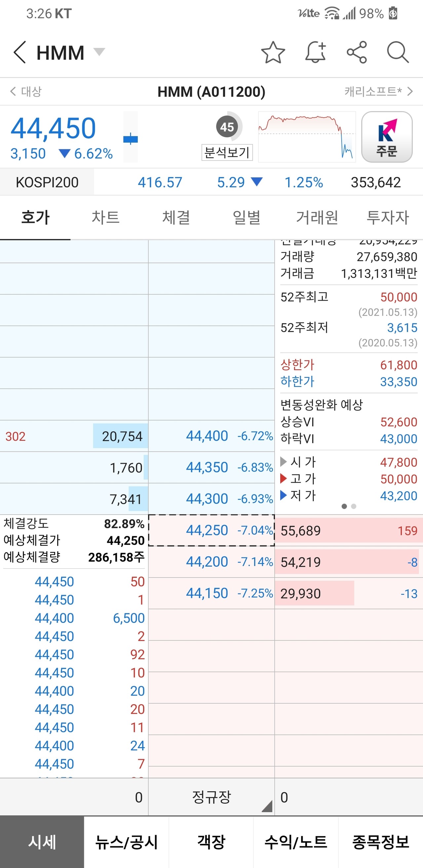
Task: Open the 객장 bottom menu
Action: point(211,842)
